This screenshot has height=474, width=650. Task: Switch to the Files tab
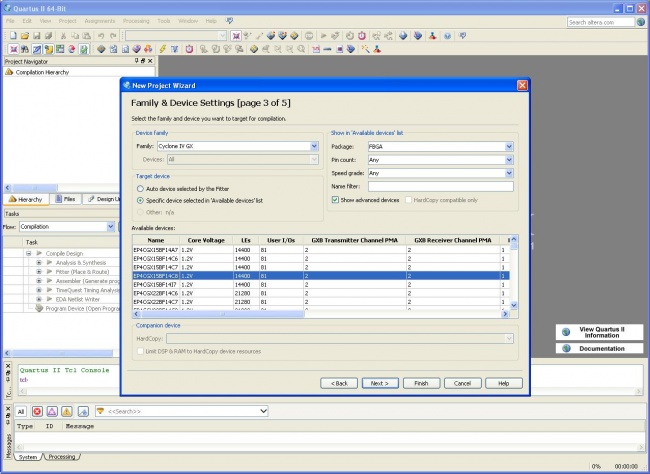[x=65, y=199]
